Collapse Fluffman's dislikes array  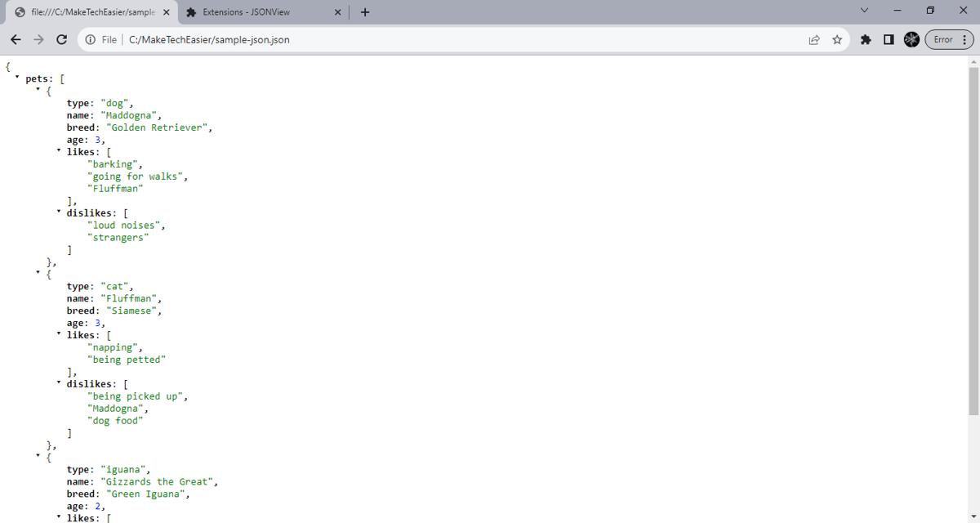tap(57, 383)
